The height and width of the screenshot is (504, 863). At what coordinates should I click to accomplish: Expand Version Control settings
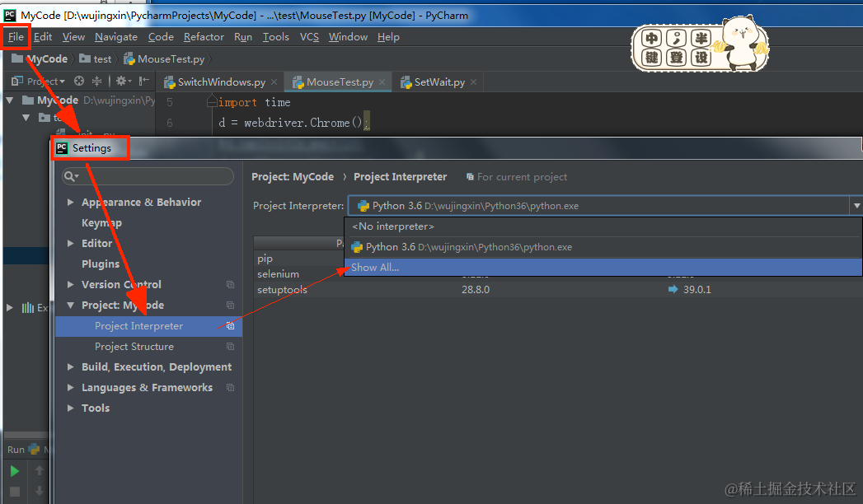[x=70, y=285]
